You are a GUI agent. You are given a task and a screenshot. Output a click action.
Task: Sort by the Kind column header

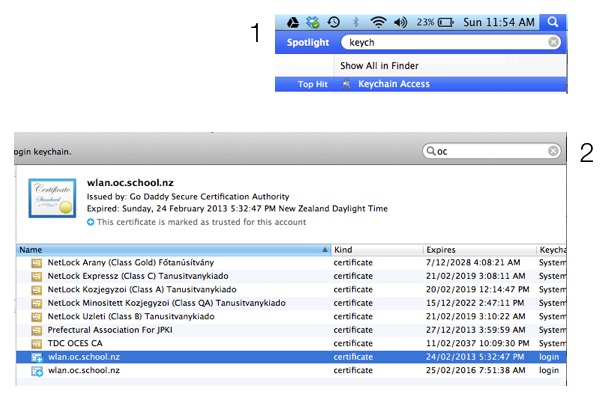click(x=375, y=248)
